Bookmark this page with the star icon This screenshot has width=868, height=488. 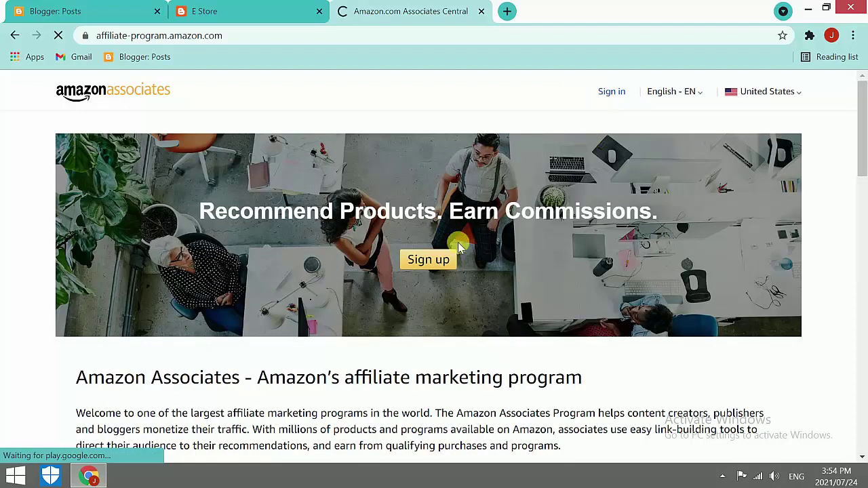pyautogui.click(x=783, y=35)
